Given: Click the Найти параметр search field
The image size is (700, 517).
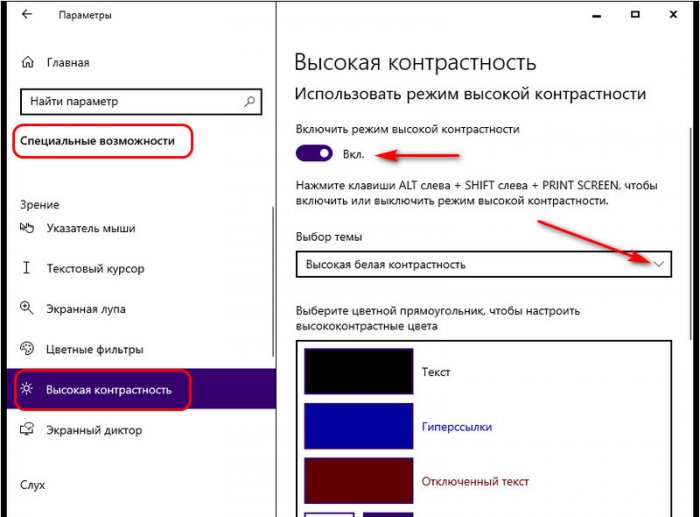Looking at the screenshot, I should [130, 101].
